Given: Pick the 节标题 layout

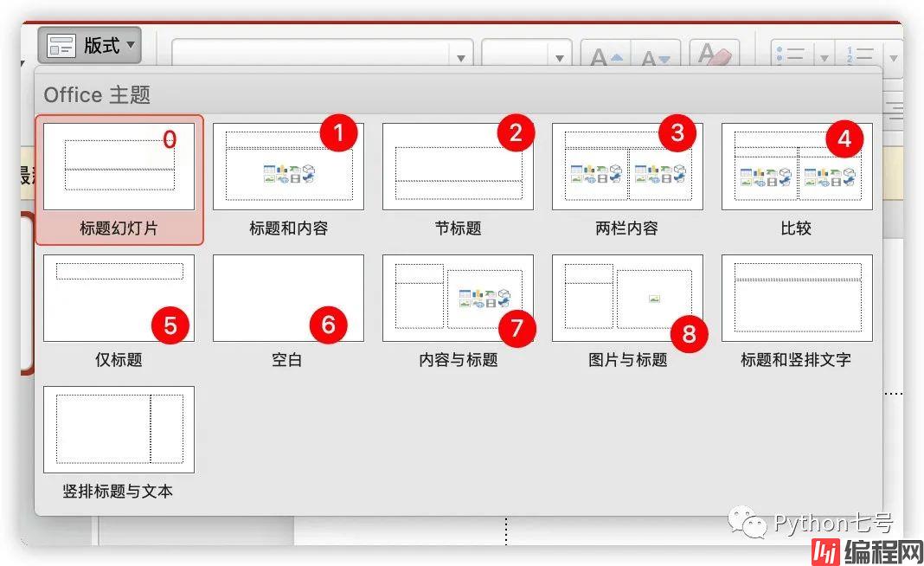Looking at the screenshot, I should tap(458, 167).
